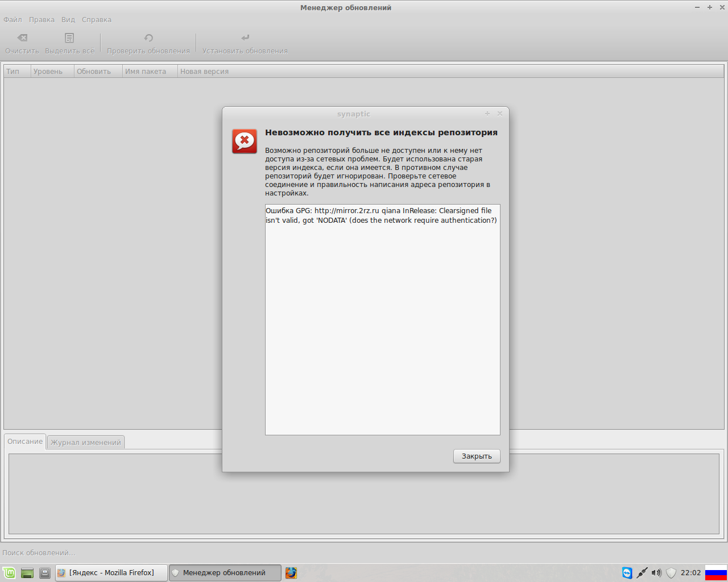Image resolution: width=728 pixels, height=582 pixels.
Task: Click the network connection tray icon
Action: click(642, 573)
